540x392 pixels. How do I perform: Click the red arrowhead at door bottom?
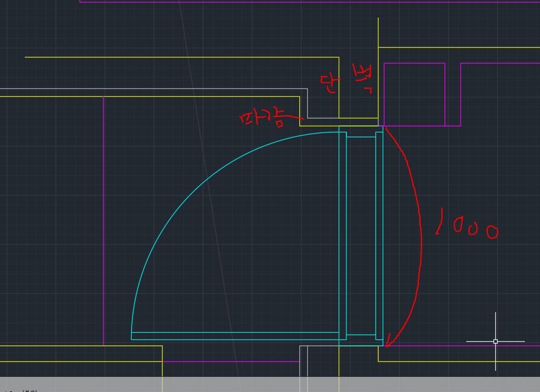click(389, 344)
